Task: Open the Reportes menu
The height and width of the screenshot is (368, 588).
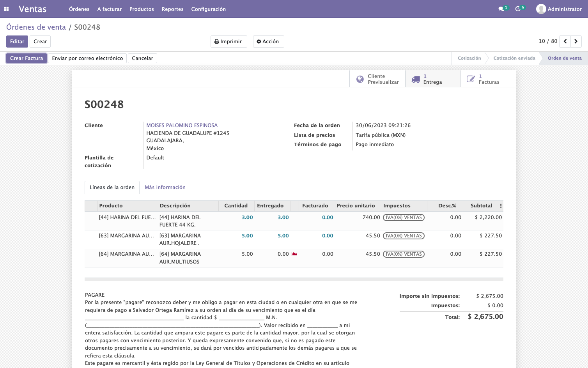Action: click(173, 9)
